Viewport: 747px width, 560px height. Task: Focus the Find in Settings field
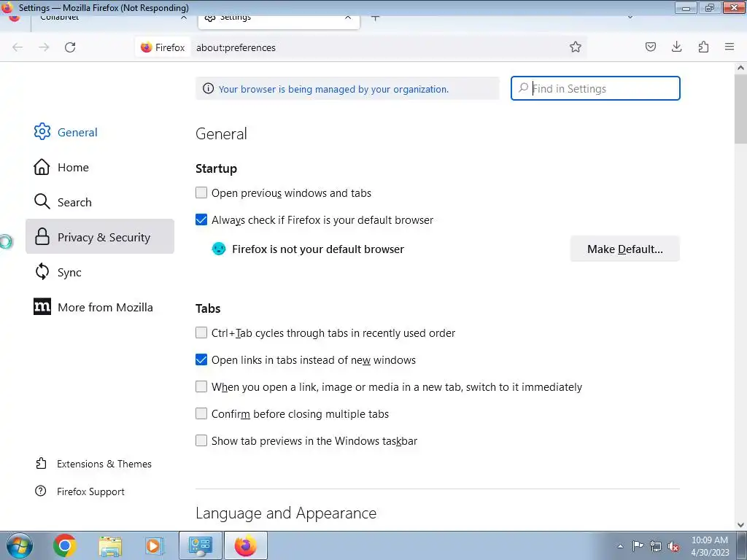[595, 88]
